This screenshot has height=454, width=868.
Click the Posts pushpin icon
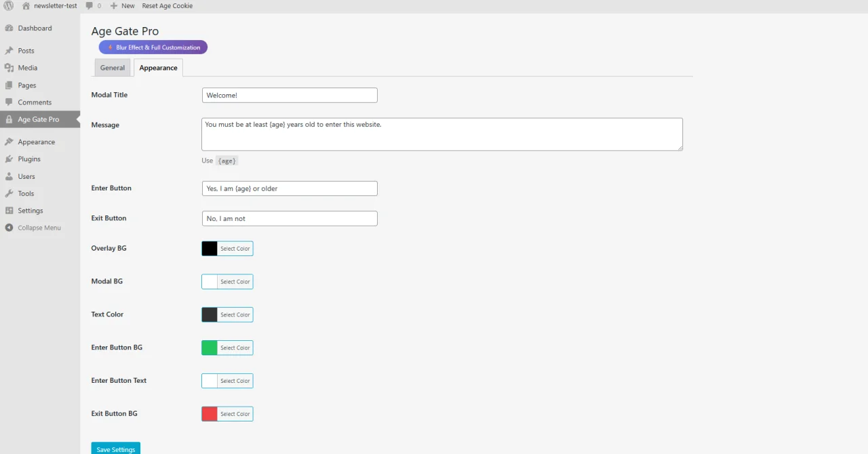click(9, 51)
